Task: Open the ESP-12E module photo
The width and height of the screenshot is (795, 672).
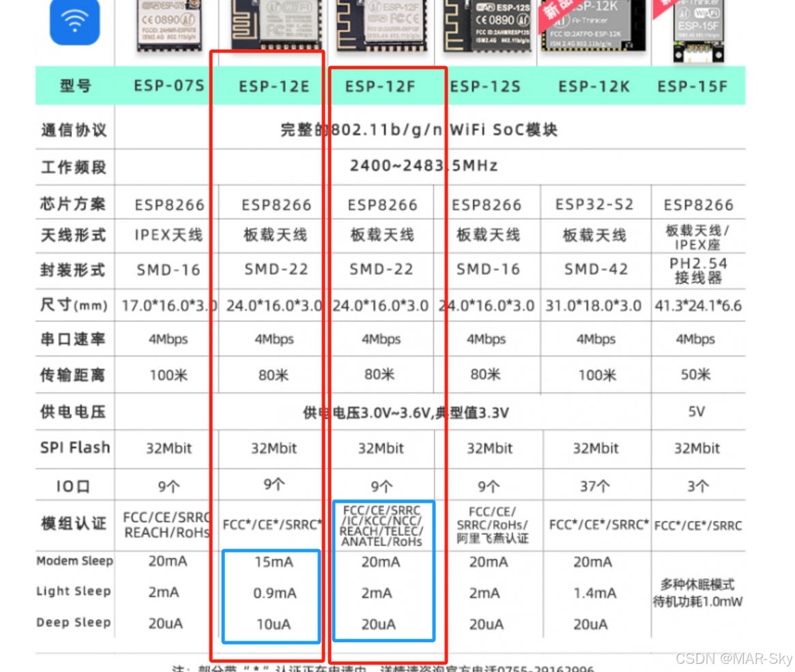Action: pyautogui.click(x=277, y=25)
